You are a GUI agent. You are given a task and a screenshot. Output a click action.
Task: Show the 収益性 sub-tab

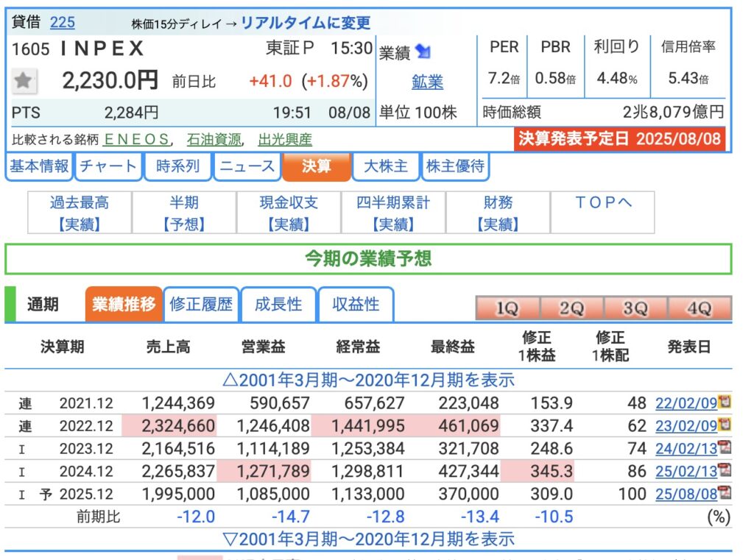tap(356, 304)
